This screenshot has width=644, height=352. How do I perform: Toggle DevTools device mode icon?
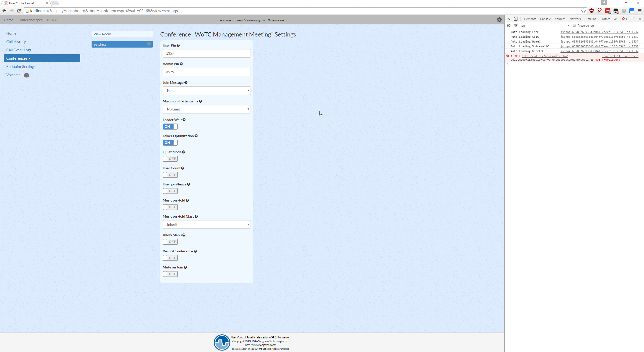tap(515, 19)
